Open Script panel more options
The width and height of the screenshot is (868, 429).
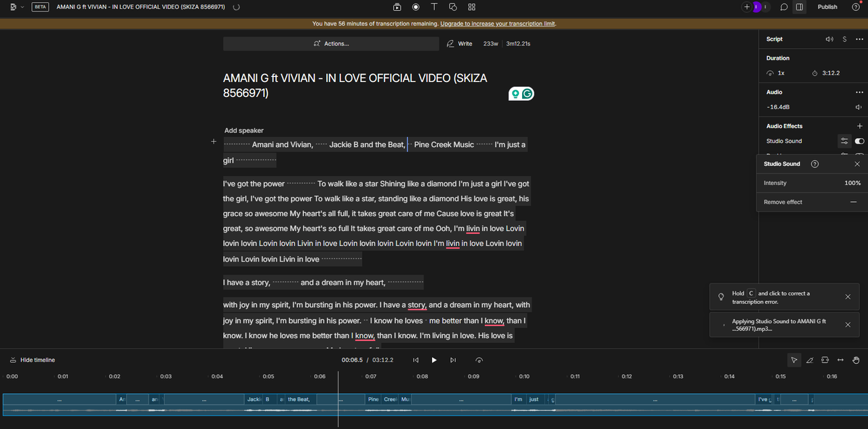[x=859, y=39]
